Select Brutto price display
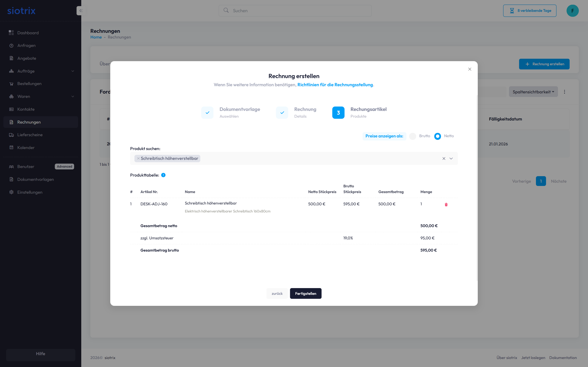588x367 pixels. point(413,136)
